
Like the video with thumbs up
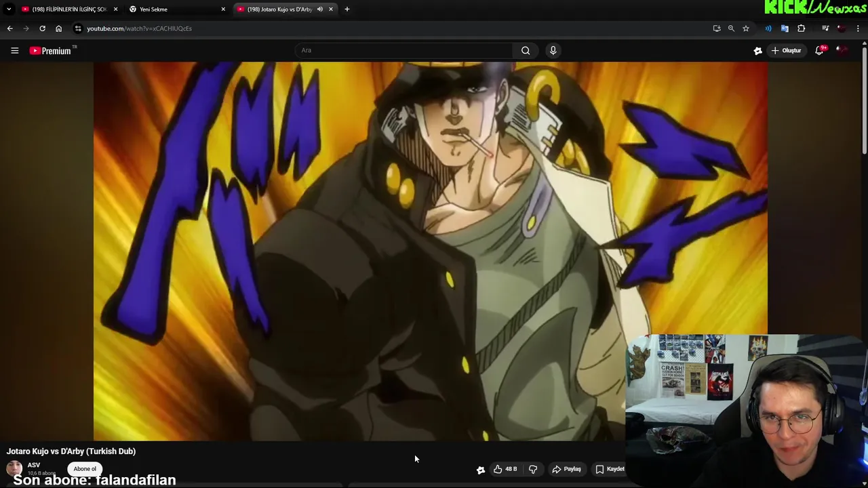coord(505,469)
